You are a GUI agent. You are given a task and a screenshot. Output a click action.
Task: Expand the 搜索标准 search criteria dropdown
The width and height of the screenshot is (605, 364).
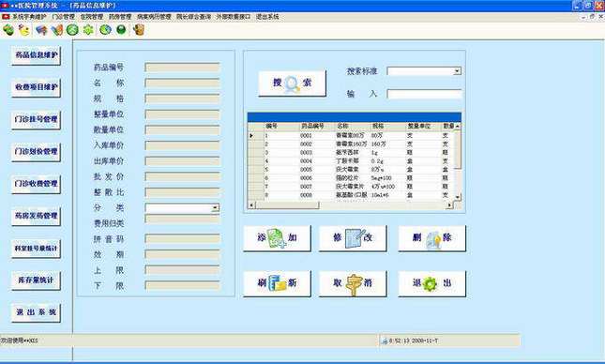[457, 71]
